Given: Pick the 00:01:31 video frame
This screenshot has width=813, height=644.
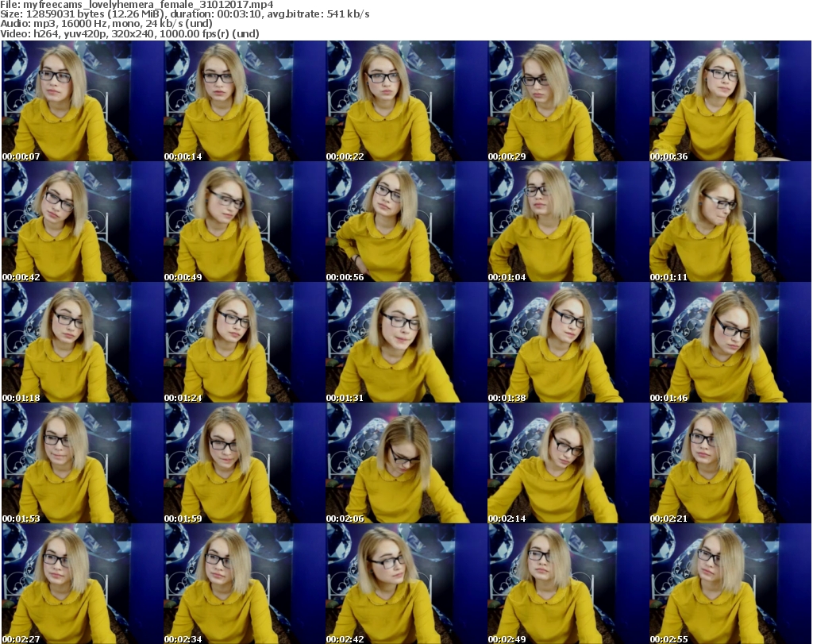Looking at the screenshot, I should click(406, 342).
